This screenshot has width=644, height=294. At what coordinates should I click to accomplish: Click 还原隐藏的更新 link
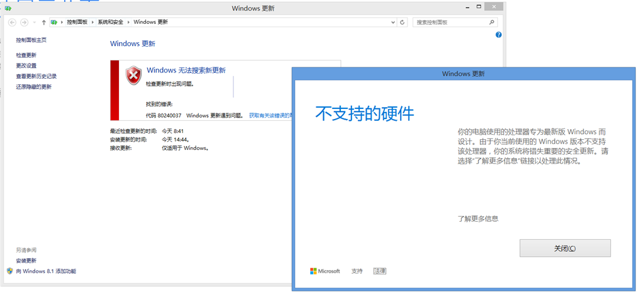[x=34, y=87]
